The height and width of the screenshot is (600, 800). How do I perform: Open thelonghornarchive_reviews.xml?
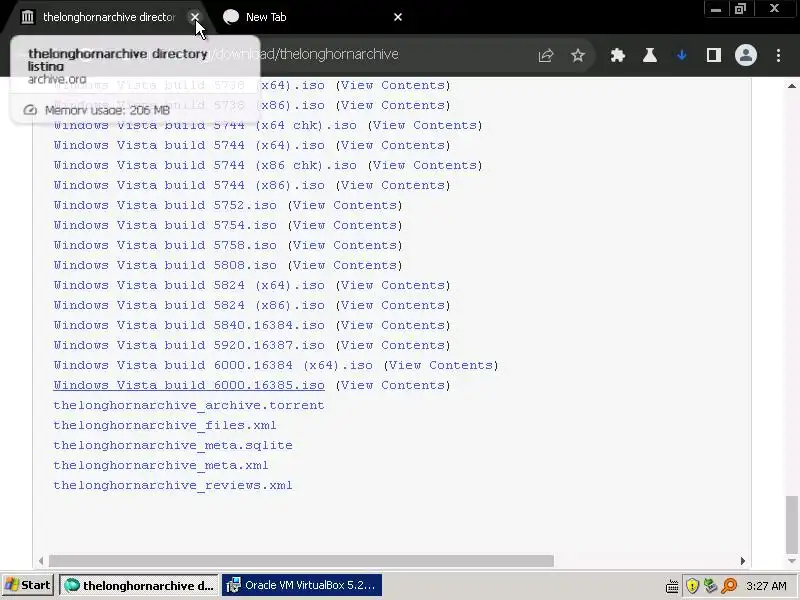click(x=173, y=485)
